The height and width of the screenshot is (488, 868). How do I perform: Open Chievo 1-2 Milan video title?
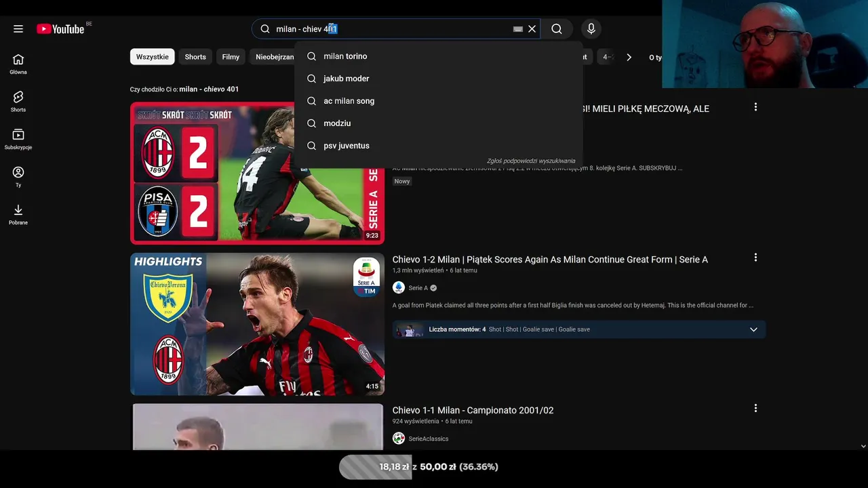[550, 260]
